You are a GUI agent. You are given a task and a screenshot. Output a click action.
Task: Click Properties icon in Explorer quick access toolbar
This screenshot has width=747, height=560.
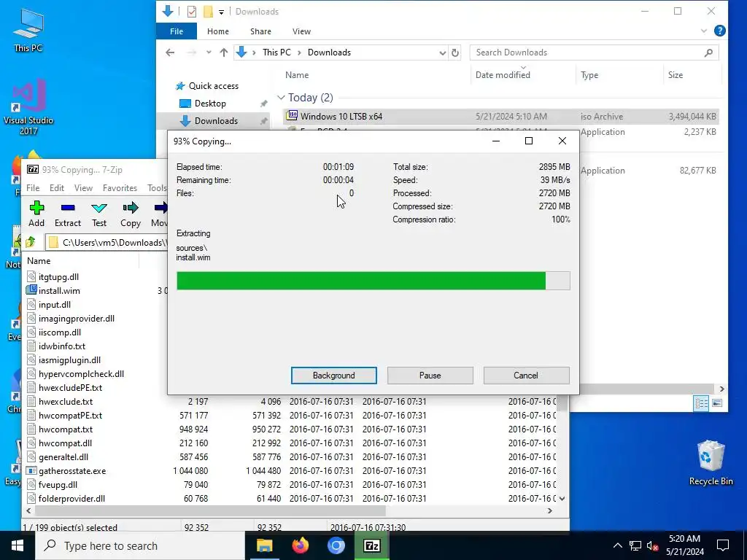[192, 12]
